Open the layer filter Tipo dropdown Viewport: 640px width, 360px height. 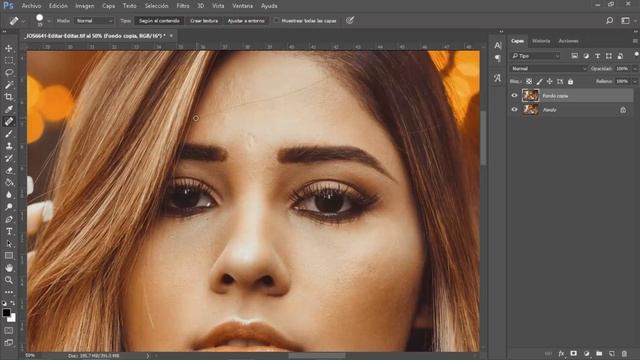click(x=536, y=56)
